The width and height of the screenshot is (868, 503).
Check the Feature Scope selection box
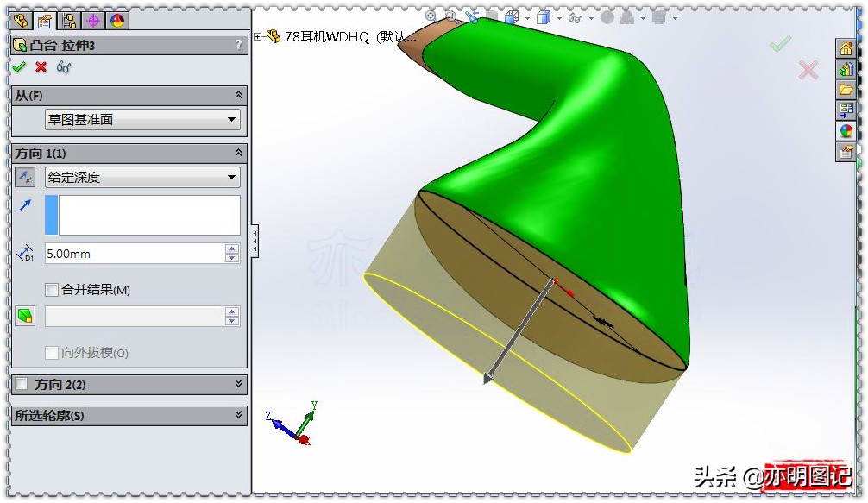pos(138,316)
